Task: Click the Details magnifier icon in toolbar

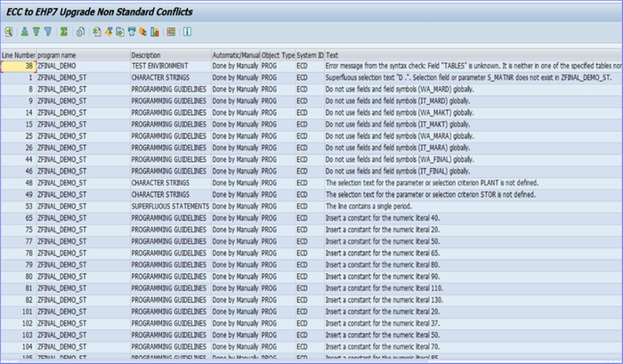Action: (x=8, y=32)
